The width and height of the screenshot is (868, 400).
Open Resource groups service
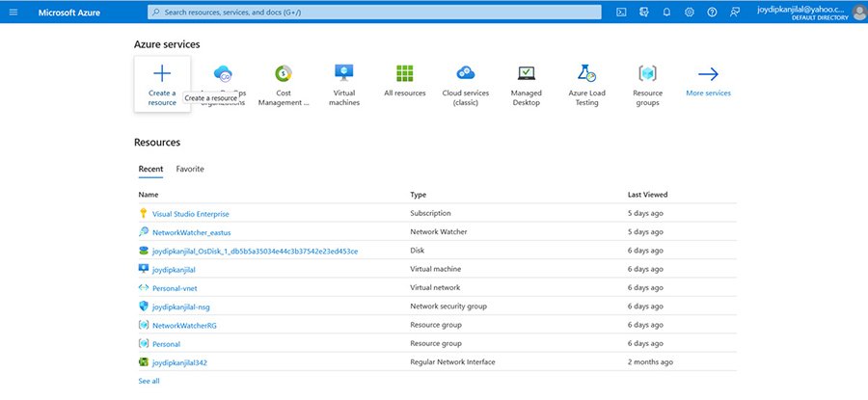(x=647, y=74)
